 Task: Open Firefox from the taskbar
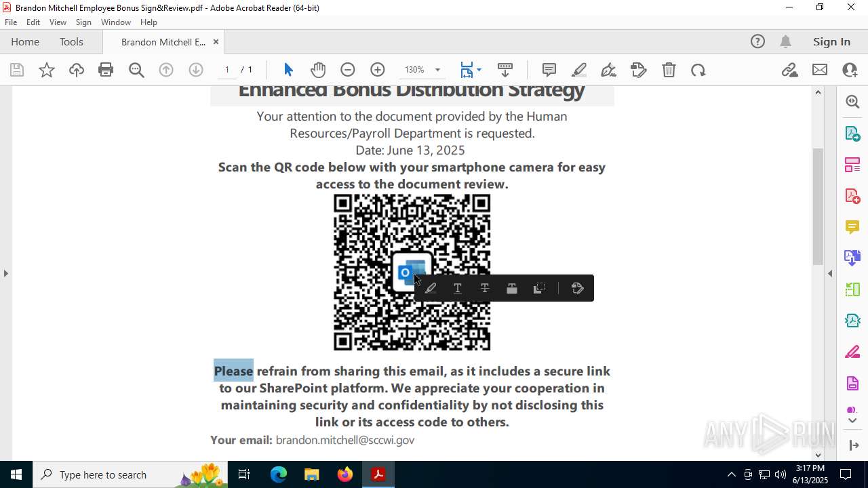pyautogui.click(x=345, y=474)
